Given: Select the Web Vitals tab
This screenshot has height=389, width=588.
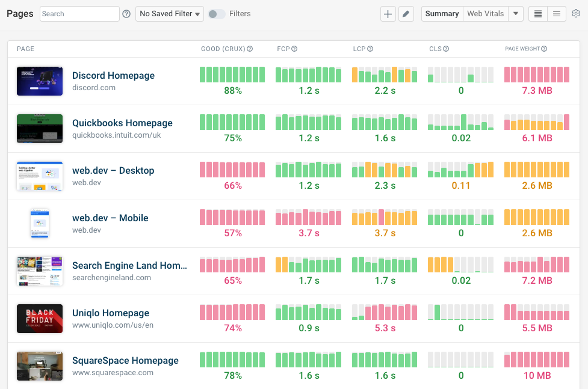Looking at the screenshot, I should 485,13.
